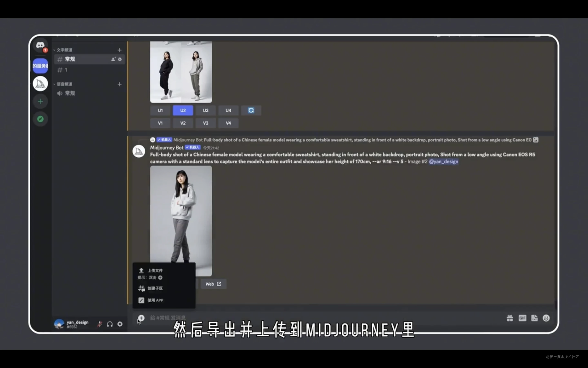Create a new voice channel plus icon
Image resolution: width=588 pixels, height=368 pixels.
(x=119, y=84)
